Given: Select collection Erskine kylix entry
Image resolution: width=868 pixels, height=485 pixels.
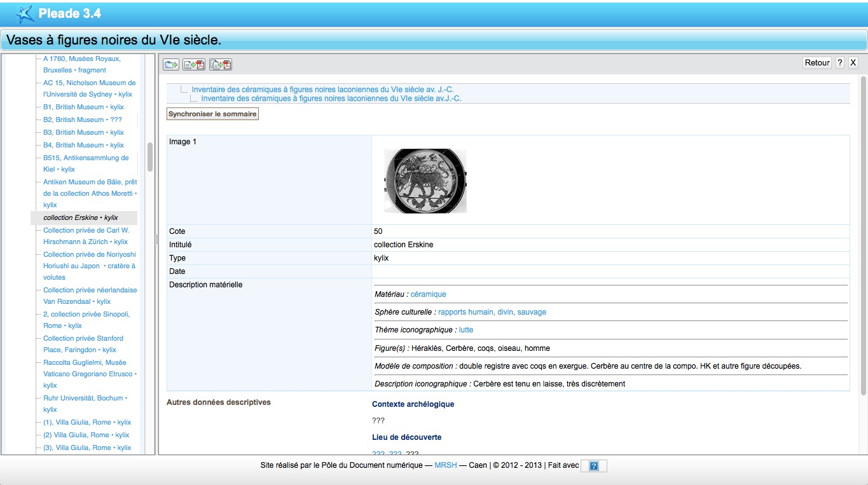Looking at the screenshot, I should click(81, 217).
